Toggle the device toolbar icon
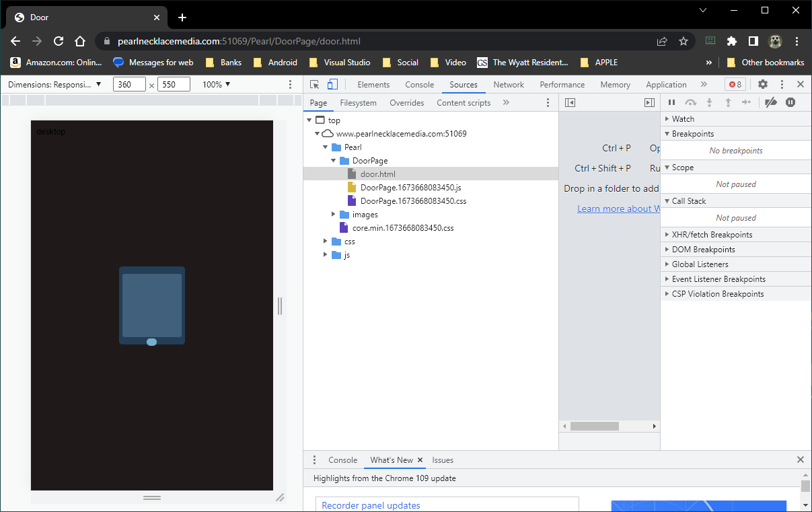812x512 pixels. click(x=332, y=85)
